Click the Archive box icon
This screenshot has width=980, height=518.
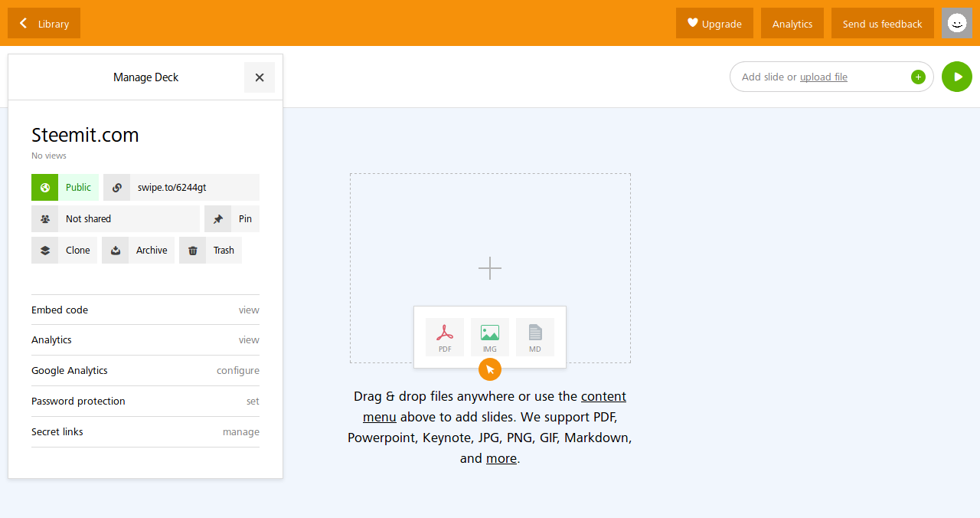(x=115, y=251)
